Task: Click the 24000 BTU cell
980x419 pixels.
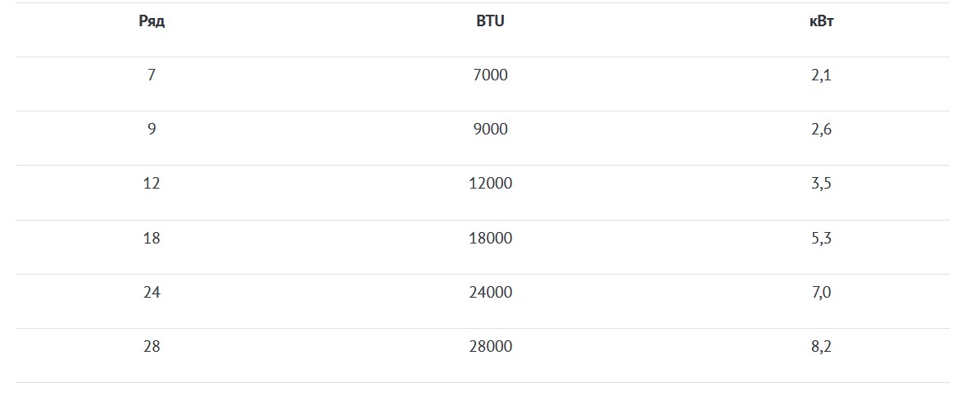Action: (490, 293)
